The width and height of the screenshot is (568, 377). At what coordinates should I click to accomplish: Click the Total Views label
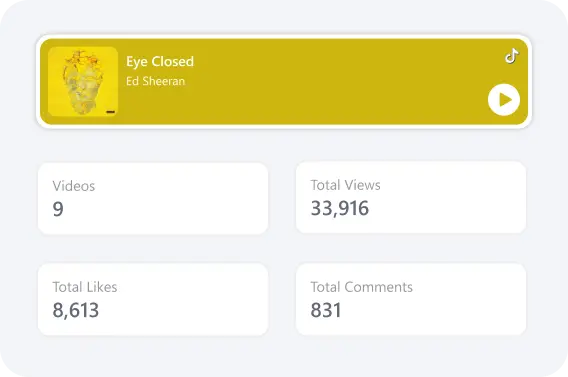pos(346,185)
